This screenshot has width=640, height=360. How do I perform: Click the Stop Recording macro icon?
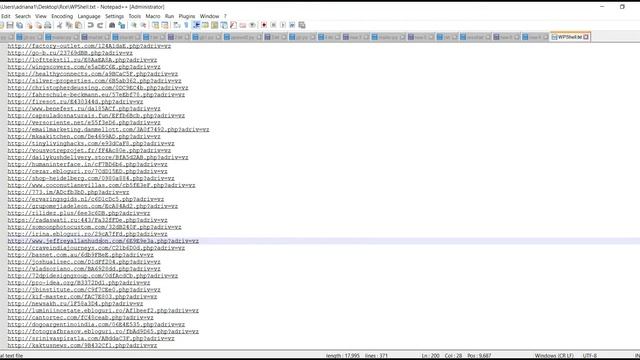tap(273, 25)
